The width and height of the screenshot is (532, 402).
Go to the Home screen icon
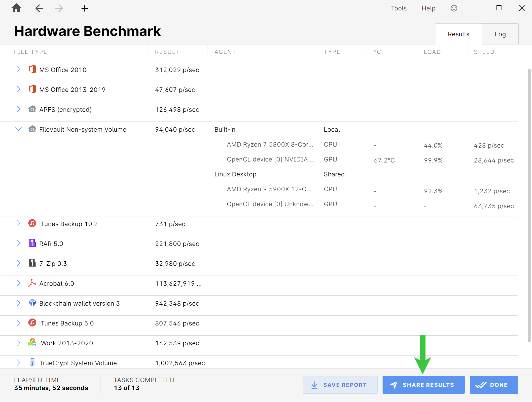pyautogui.click(x=16, y=8)
